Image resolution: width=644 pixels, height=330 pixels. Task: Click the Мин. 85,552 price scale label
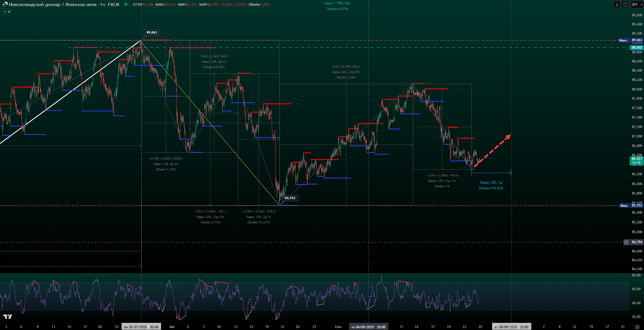tap(631, 205)
